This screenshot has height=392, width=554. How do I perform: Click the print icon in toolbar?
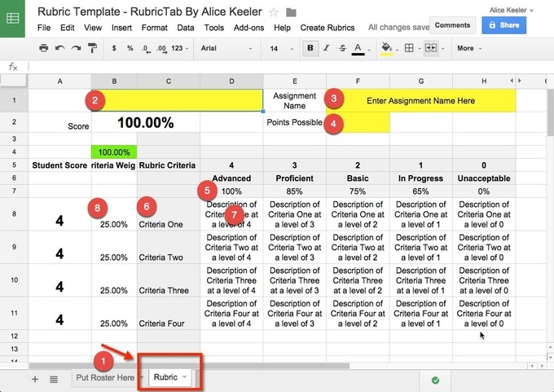point(44,48)
